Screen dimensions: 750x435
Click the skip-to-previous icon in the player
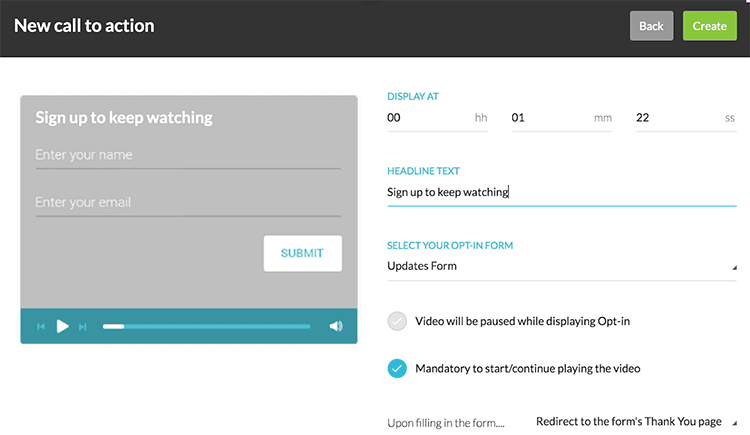click(x=41, y=326)
